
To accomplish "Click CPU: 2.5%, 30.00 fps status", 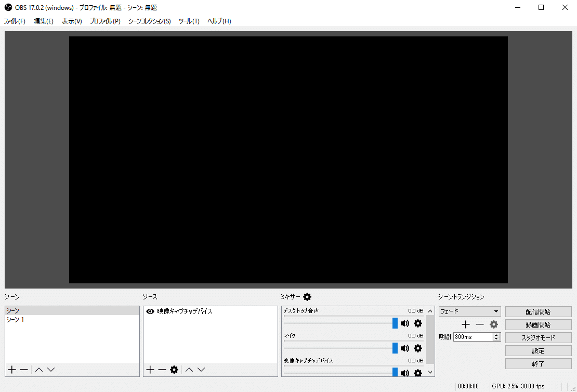I will (518, 386).
